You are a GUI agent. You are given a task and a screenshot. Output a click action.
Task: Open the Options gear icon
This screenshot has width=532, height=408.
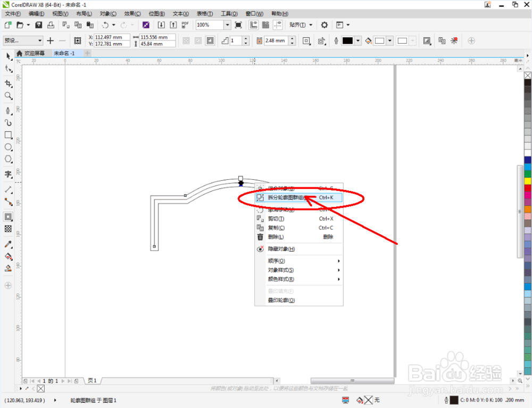(x=325, y=25)
